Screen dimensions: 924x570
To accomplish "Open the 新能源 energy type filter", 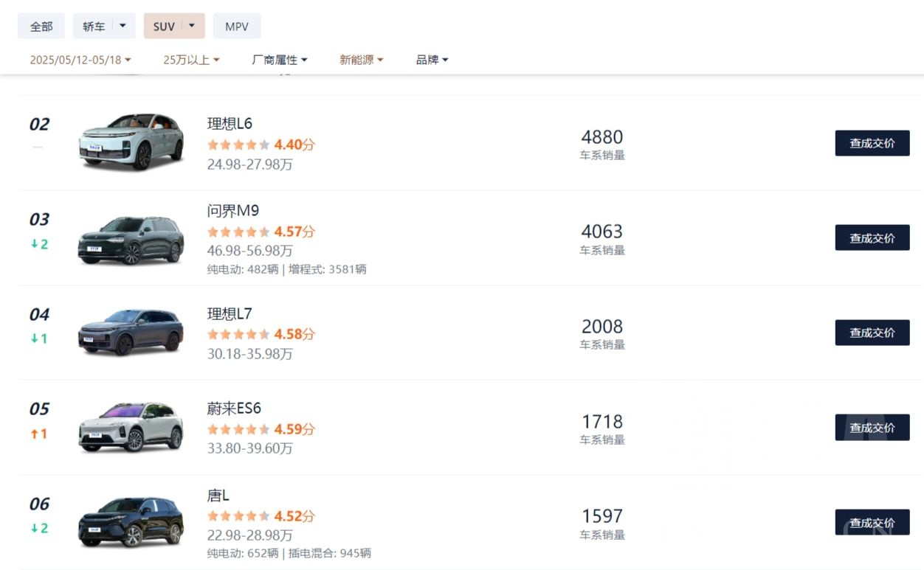I will click(361, 60).
